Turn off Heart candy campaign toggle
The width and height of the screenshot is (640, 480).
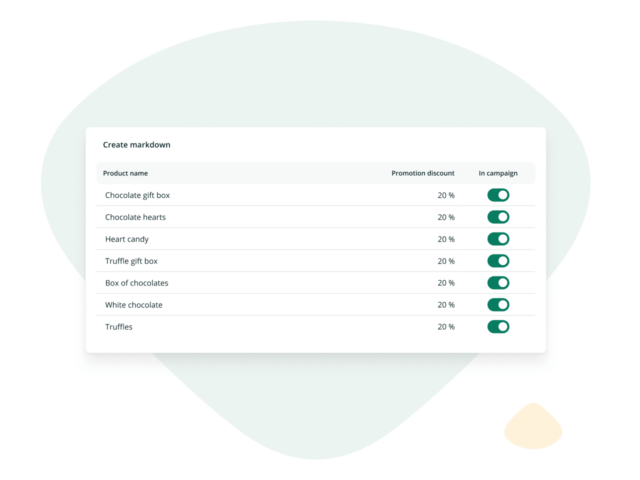tap(498, 239)
